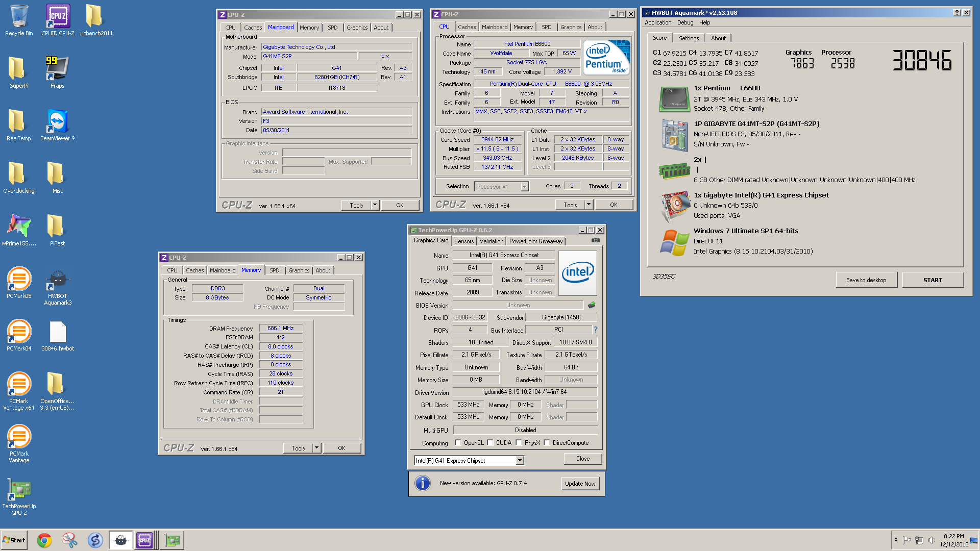Show hidden system tray icons
980x551 pixels.
click(x=896, y=540)
